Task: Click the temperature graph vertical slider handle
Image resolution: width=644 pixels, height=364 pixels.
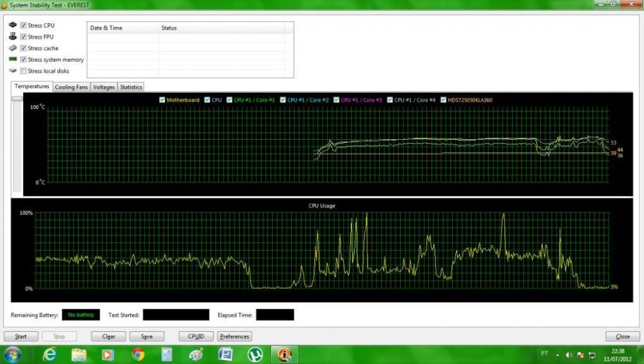Action: tap(17, 99)
